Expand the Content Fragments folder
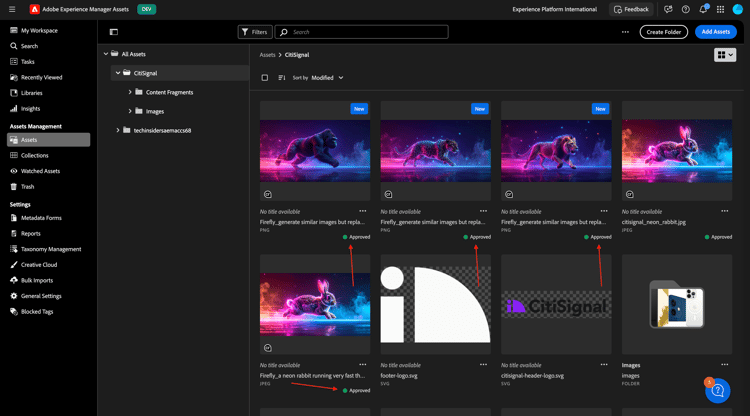Screen dimensions: 750x416 (x=130, y=92)
